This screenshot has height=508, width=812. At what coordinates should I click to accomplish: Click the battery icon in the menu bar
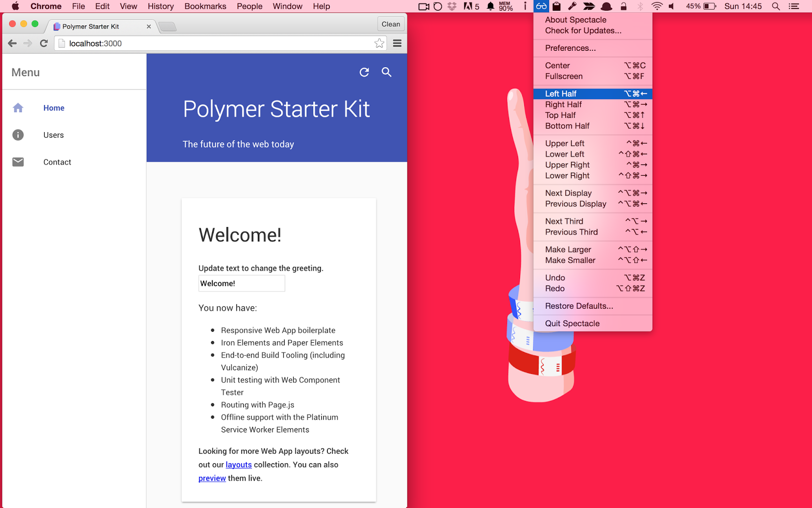[710, 6]
